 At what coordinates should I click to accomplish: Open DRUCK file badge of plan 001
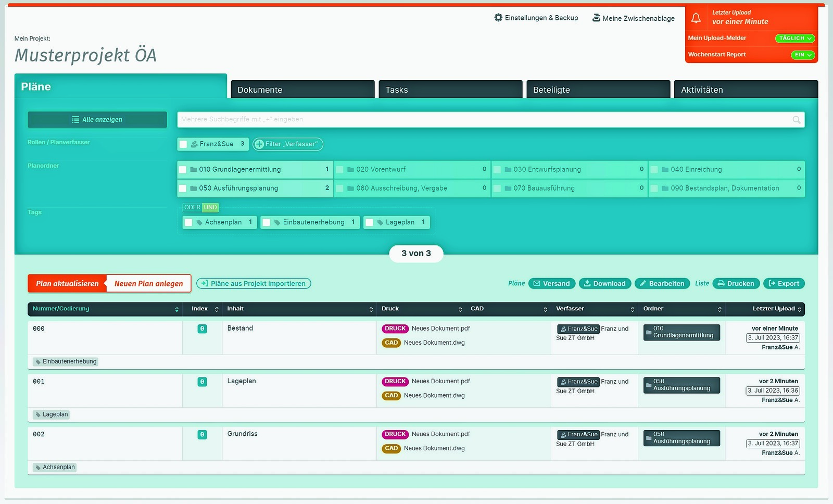pyautogui.click(x=395, y=382)
